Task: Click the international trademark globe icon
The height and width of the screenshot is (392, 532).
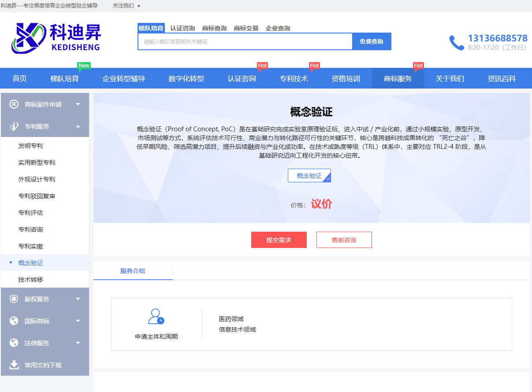Action: pos(14,321)
